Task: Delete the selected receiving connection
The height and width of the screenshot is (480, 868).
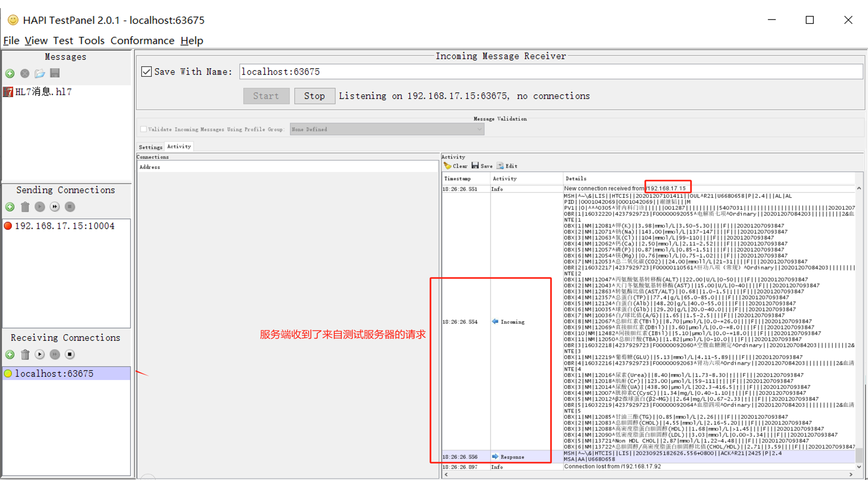Action: (25, 355)
